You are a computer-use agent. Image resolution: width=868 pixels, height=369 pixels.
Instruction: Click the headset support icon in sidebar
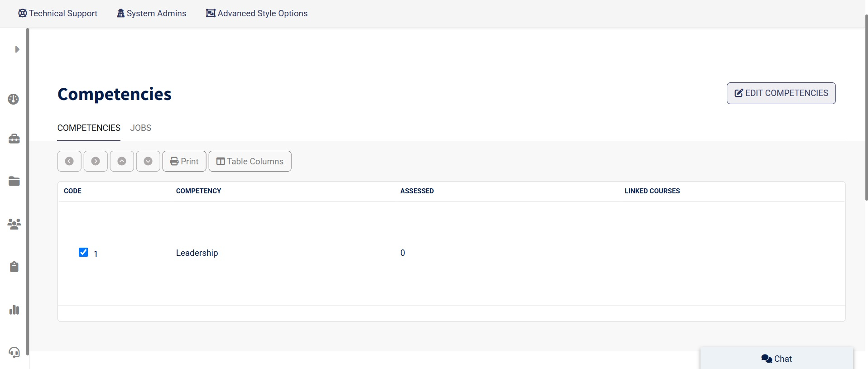(x=14, y=352)
